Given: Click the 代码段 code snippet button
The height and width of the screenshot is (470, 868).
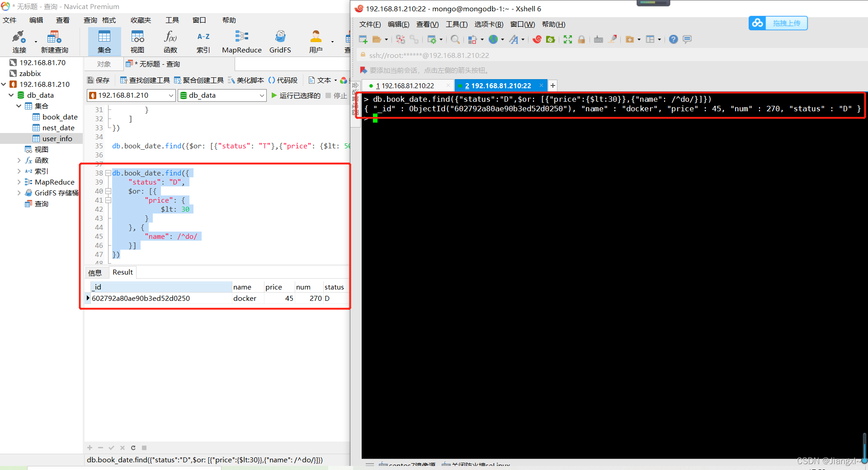Looking at the screenshot, I should click(x=283, y=80).
